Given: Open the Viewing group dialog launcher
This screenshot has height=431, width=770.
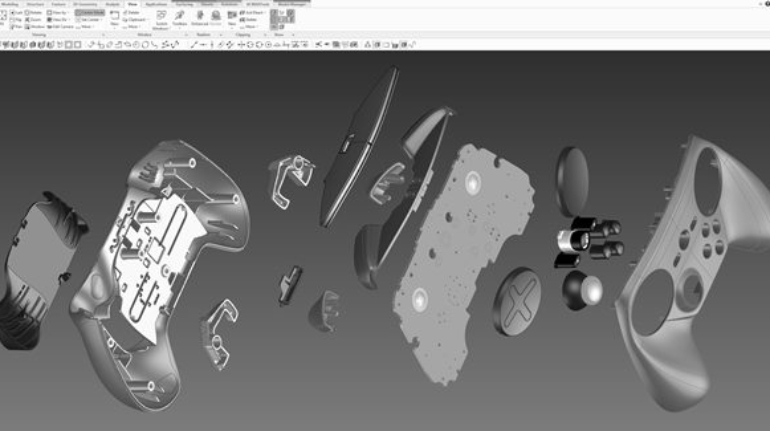Looking at the screenshot, I should pos(104,35).
